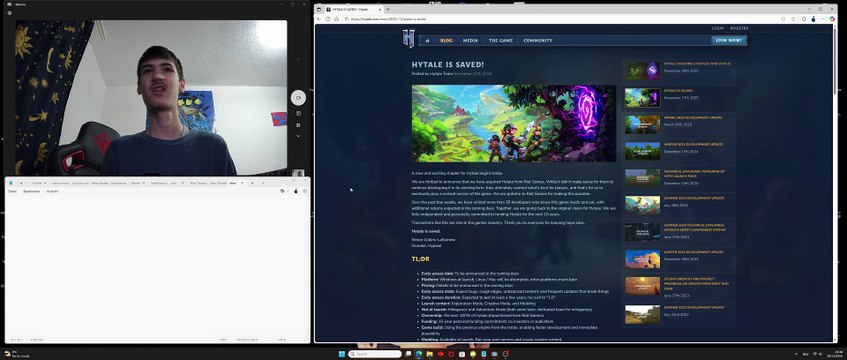Open the Camera app settings gear
This screenshot has height=360, width=847.
click(9, 13)
